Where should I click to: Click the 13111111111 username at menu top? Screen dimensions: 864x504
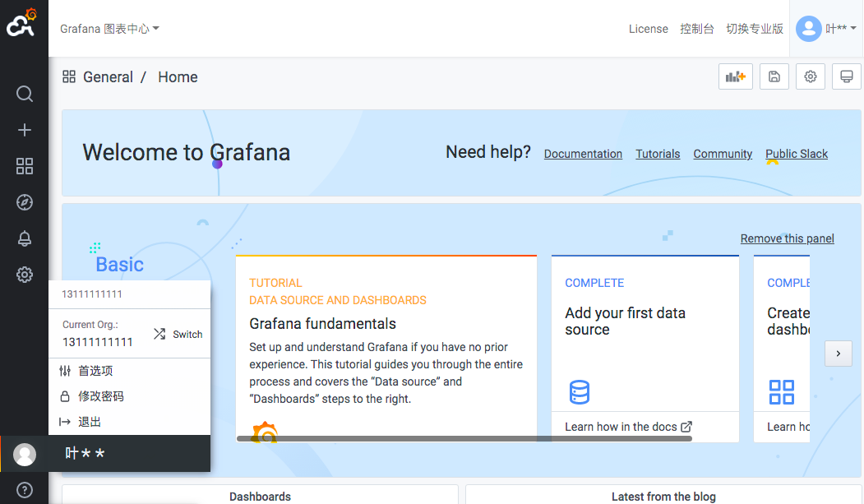point(92,294)
